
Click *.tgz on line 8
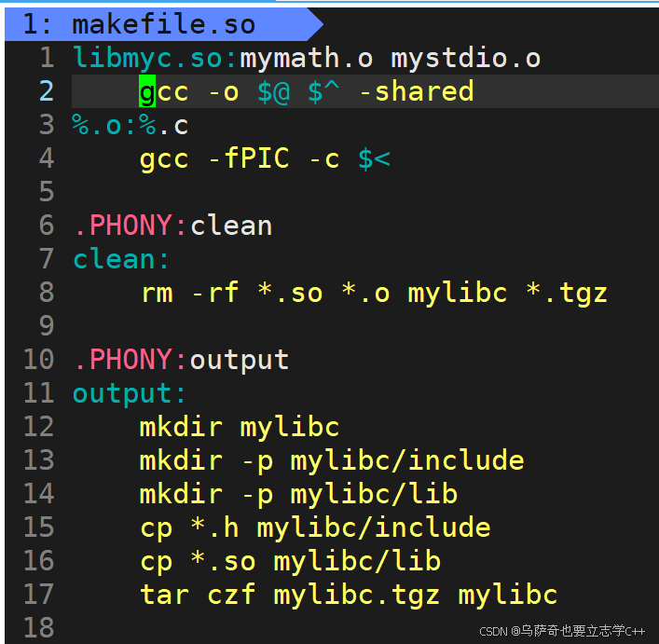click(x=567, y=294)
